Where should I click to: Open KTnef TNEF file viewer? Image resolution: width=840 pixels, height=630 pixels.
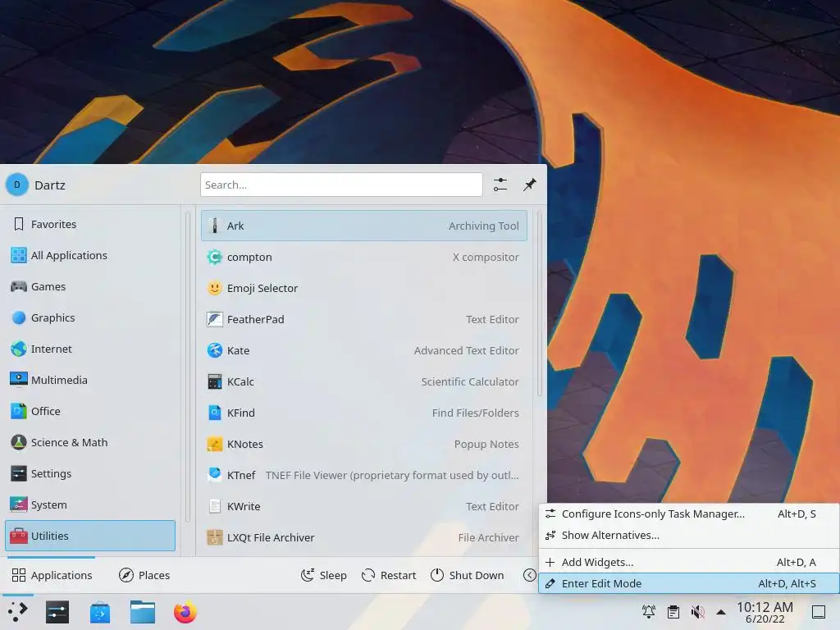click(363, 475)
